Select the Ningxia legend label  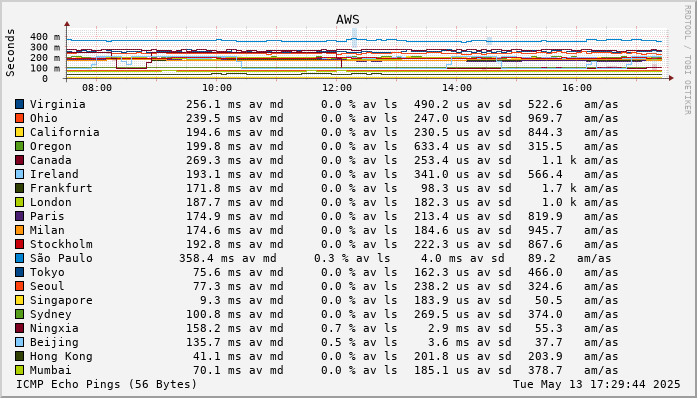point(54,329)
